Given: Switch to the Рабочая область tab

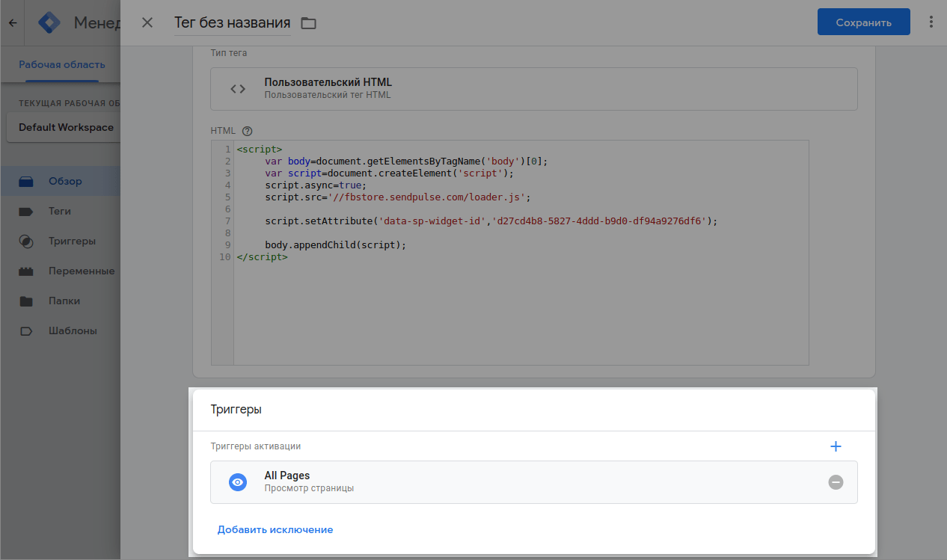Looking at the screenshot, I should pos(62,65).
